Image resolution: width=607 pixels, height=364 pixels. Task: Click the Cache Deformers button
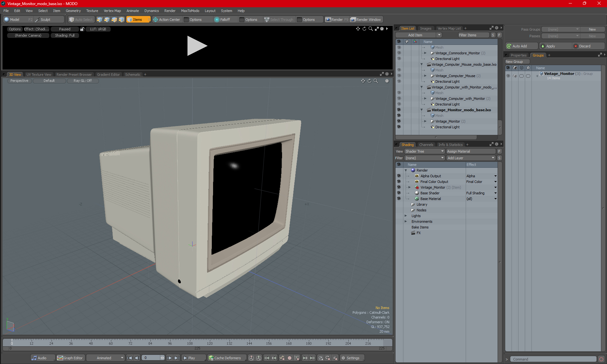(x=224, y=358)
